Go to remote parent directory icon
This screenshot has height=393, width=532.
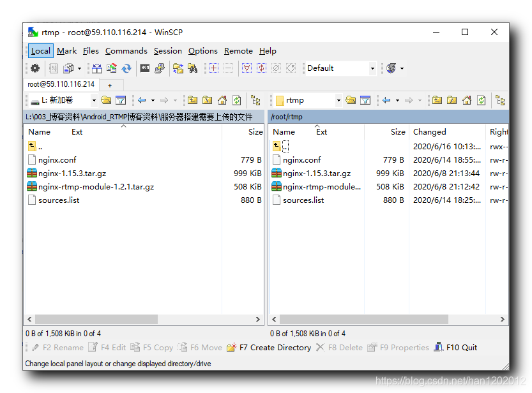(x=437, y=100)
